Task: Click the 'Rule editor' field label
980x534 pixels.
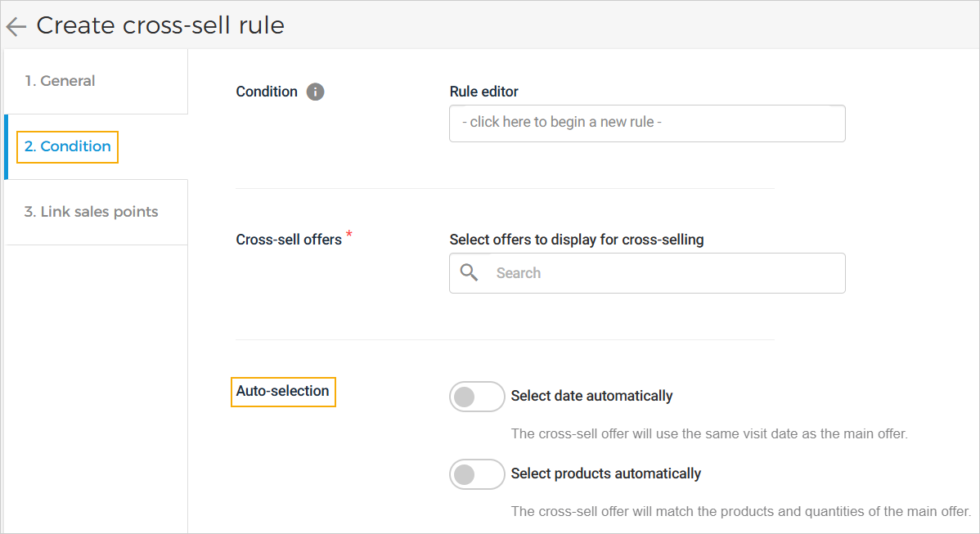Action: point(483,92)
